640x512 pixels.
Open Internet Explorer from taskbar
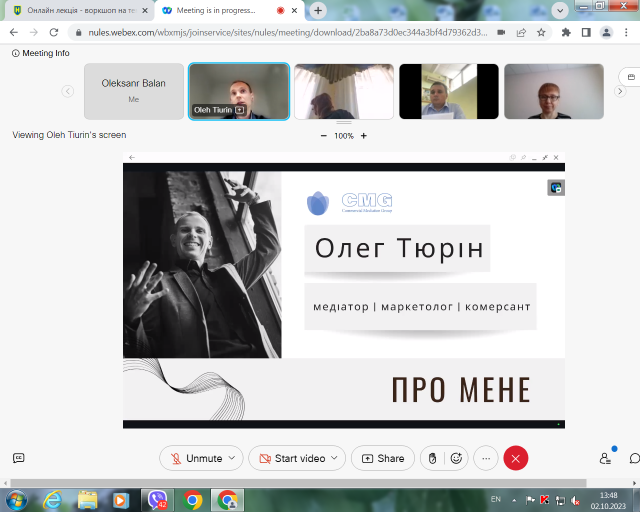tap(52, 500)
